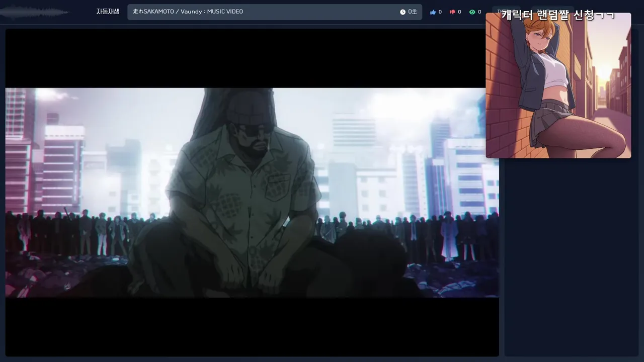Viewport: 644px width, 362px height.
Task: Click the thumbs-up like icon
Action: pos(433,12)
